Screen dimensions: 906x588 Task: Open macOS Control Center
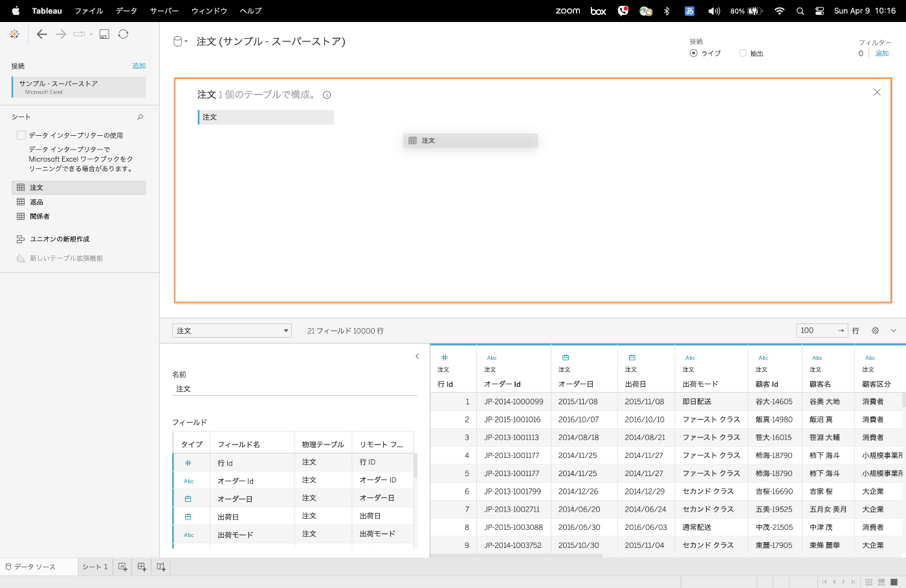coord(819,11)
